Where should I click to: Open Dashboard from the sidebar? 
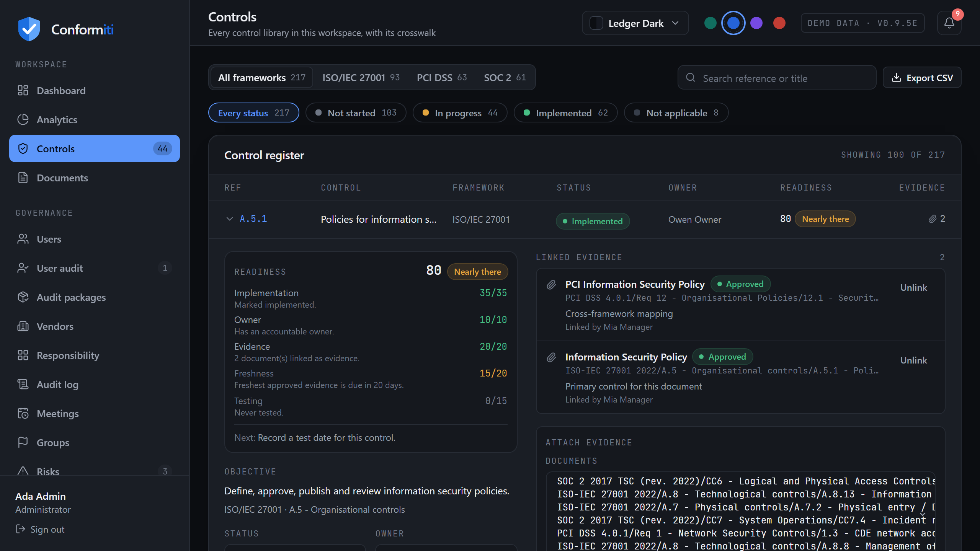tap(95, 91)
